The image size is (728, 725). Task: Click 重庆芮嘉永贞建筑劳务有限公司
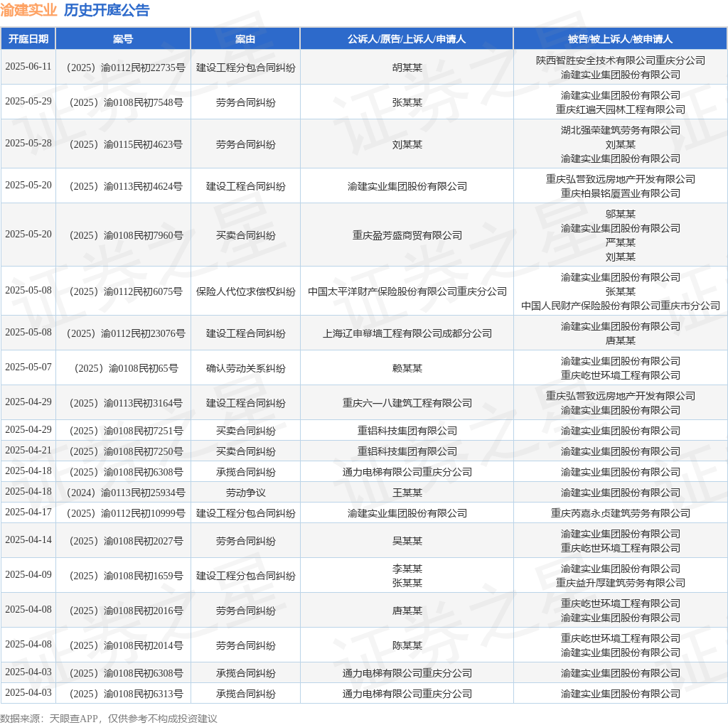tap(620, 513)
